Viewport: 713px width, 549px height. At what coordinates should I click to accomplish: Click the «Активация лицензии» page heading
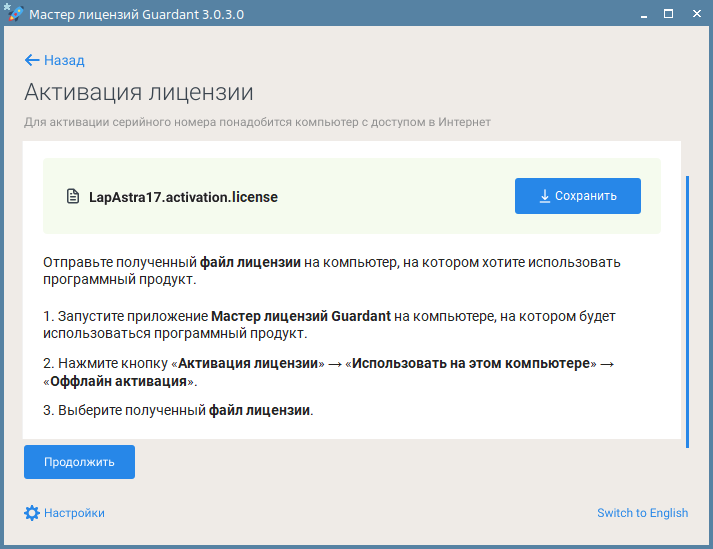(x=139, y=93)
